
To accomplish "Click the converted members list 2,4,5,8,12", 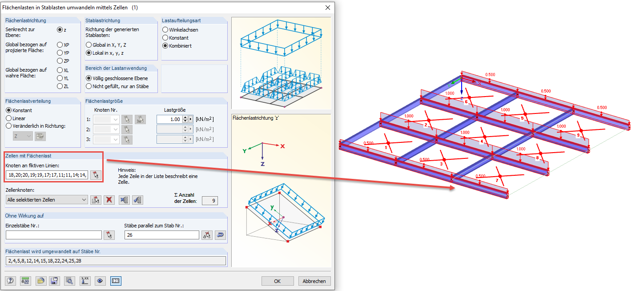I will pyautogui.click(x=116, y=261).
